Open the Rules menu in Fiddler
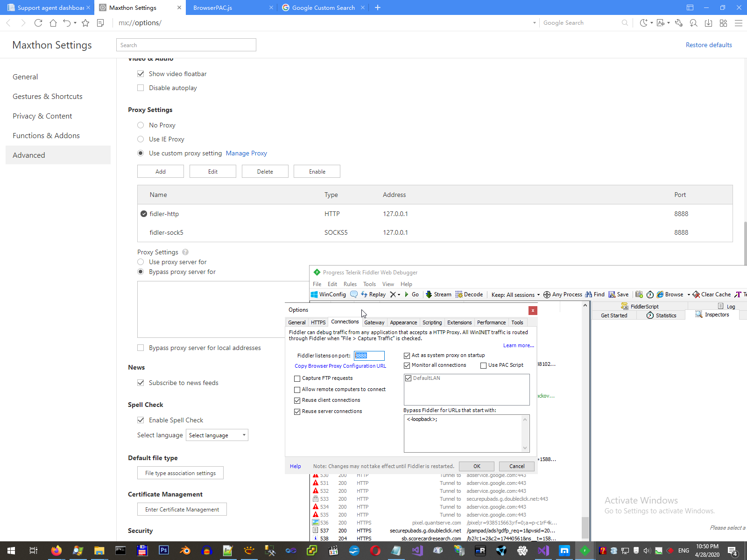 350,284
